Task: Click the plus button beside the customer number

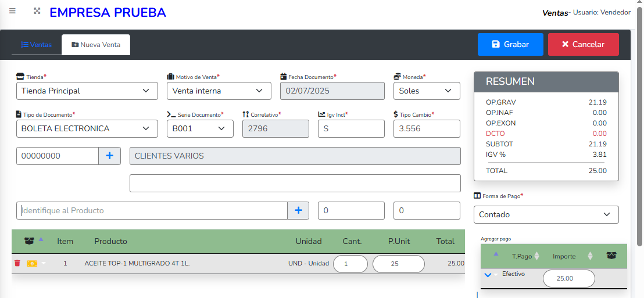Action: coord(109,156)
